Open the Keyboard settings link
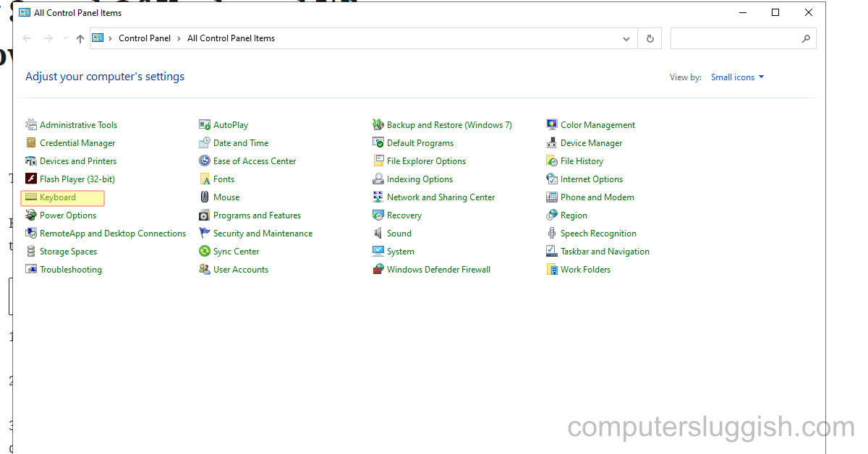This screenshot has height=454, width=868. (58, 197)
